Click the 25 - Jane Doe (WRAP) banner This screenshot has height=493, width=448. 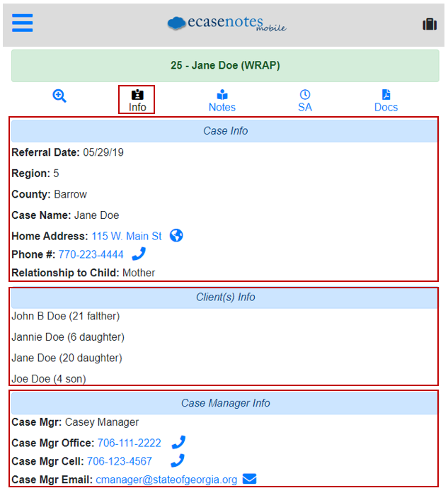225,66
